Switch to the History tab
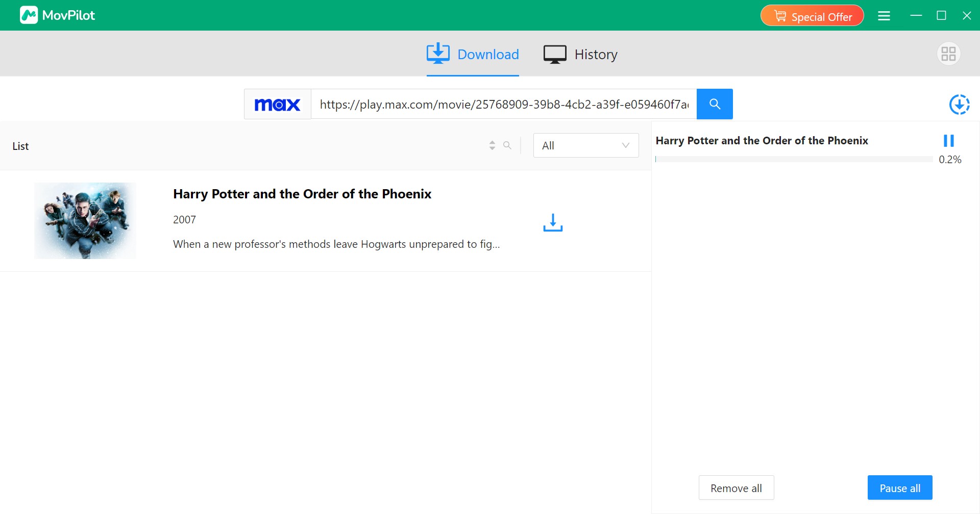Viewport: 980px width, 514px height. tap(580, 54)
